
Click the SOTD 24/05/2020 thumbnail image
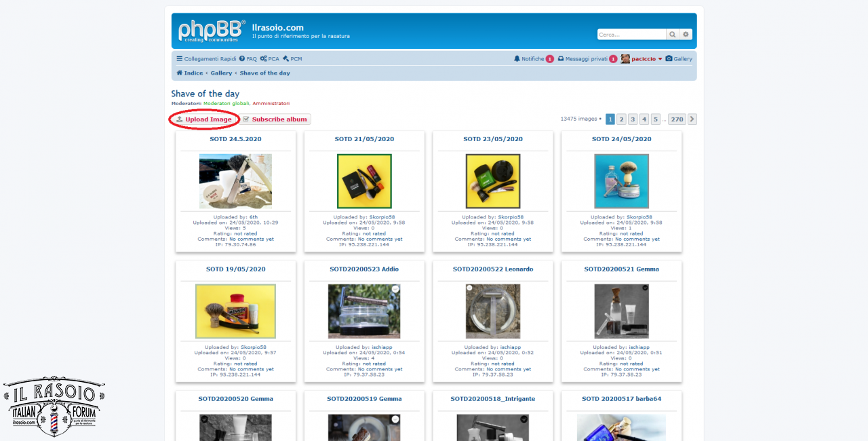tap(621, 181)
